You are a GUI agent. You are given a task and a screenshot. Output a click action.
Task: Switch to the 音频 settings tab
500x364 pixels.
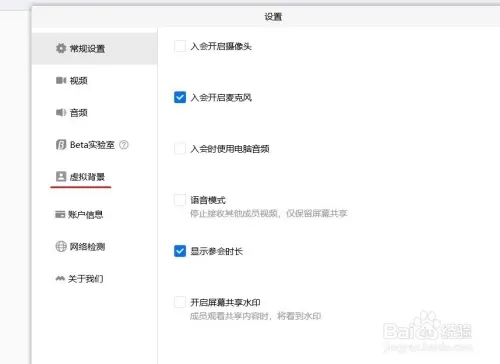tap(95, 112)
